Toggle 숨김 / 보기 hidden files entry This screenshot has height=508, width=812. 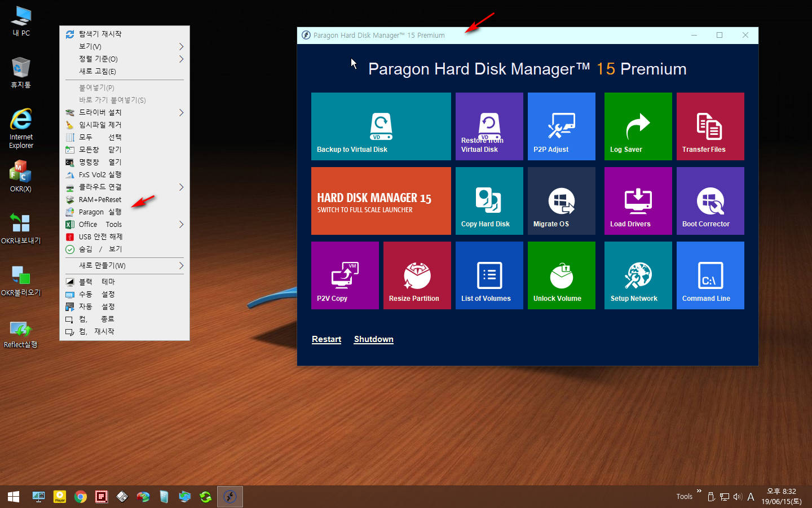[x=125, y=249]
